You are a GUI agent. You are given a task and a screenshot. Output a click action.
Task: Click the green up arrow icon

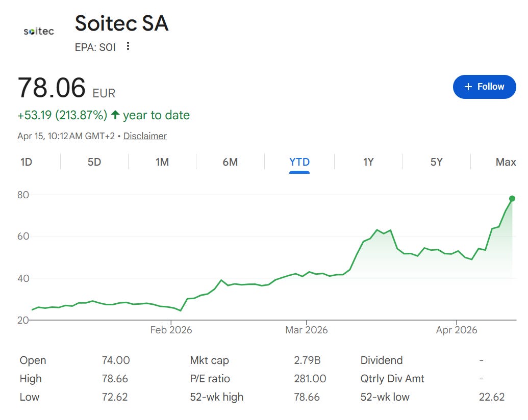point(115,115)
